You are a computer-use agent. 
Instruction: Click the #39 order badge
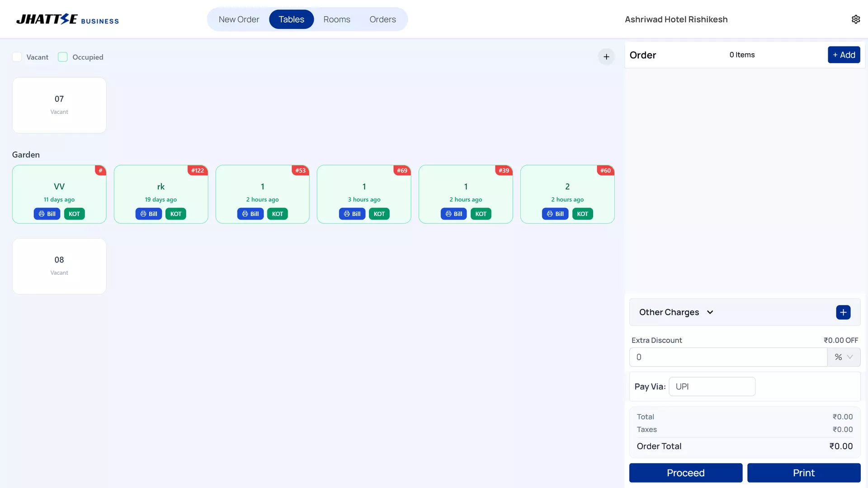coord(504,170)
